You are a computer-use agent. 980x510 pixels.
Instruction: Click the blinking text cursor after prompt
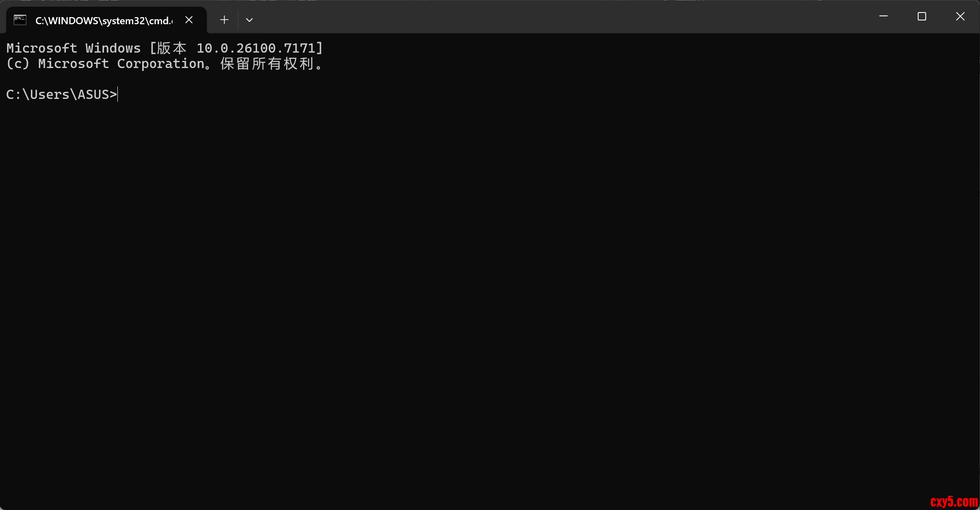(x=118, y=94)
